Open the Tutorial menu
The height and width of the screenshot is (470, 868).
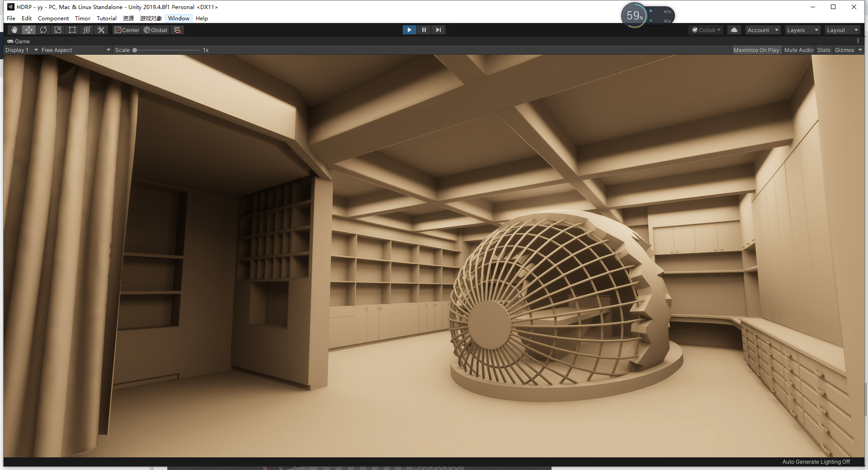(x=107, y=18)
